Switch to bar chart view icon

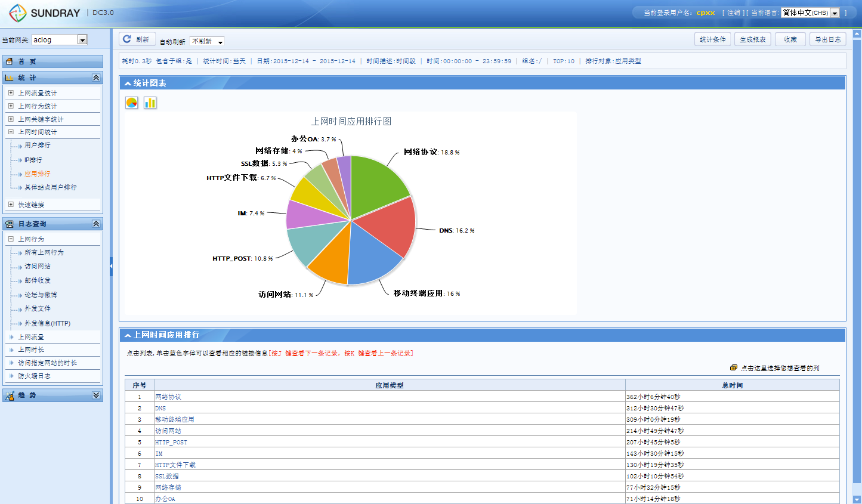tap(150, 103)
